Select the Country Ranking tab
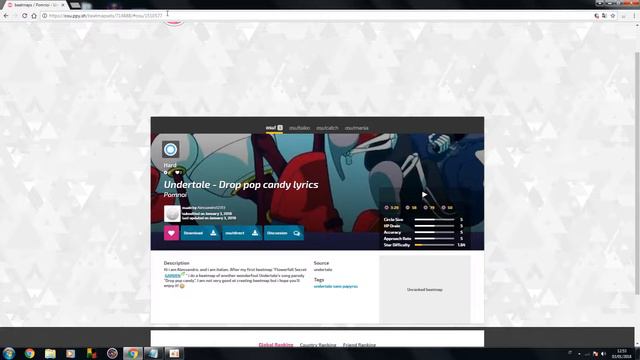Image resolution: width=640 pixels, height=360 pixels. (318, 345)
